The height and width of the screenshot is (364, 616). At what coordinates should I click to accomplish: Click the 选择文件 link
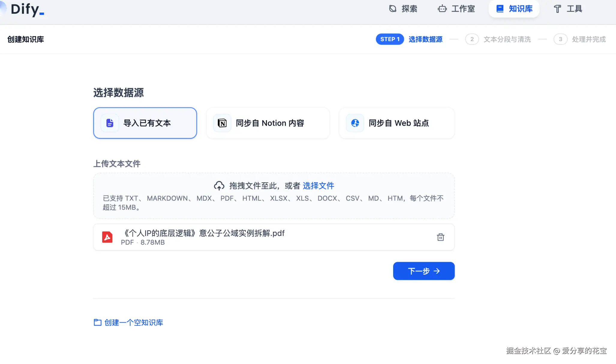click(x=318, y=186)
